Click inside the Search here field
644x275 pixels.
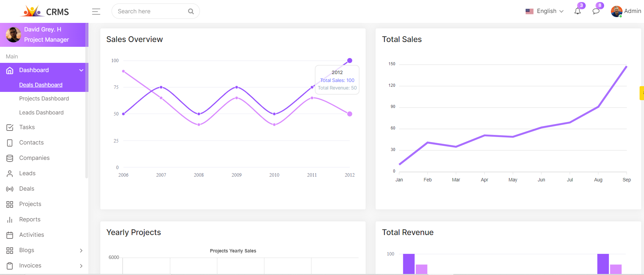150,11
